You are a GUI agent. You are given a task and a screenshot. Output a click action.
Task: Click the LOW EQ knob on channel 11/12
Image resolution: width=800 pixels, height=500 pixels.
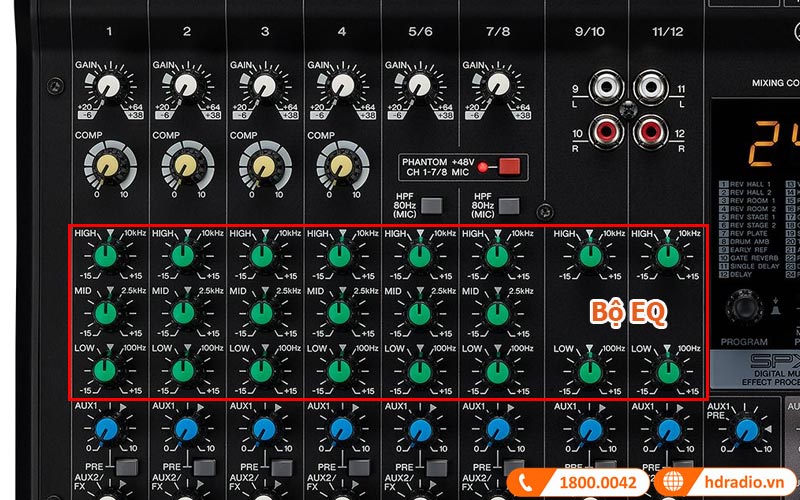point(668,371)
